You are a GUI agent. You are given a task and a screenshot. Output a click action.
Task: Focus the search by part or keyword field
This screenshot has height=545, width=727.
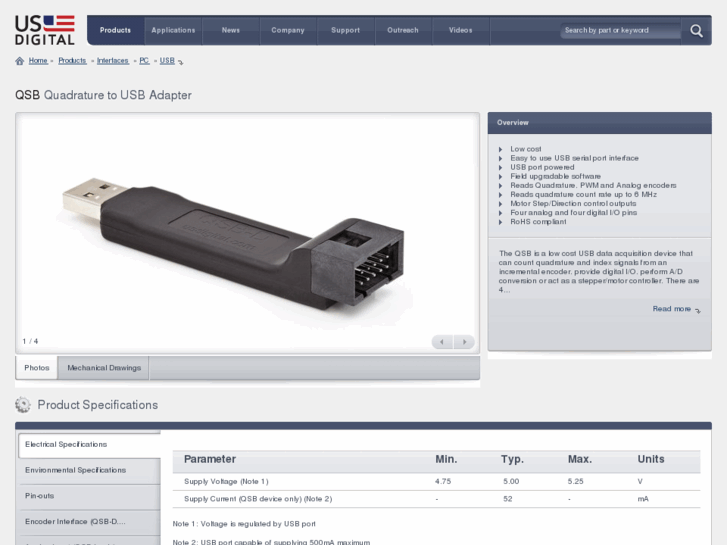tap(620, 31)
